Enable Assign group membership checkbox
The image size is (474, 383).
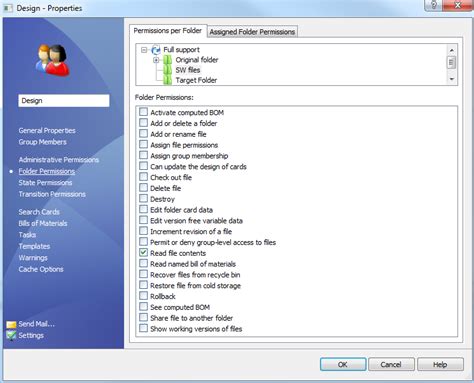[143, 155]
